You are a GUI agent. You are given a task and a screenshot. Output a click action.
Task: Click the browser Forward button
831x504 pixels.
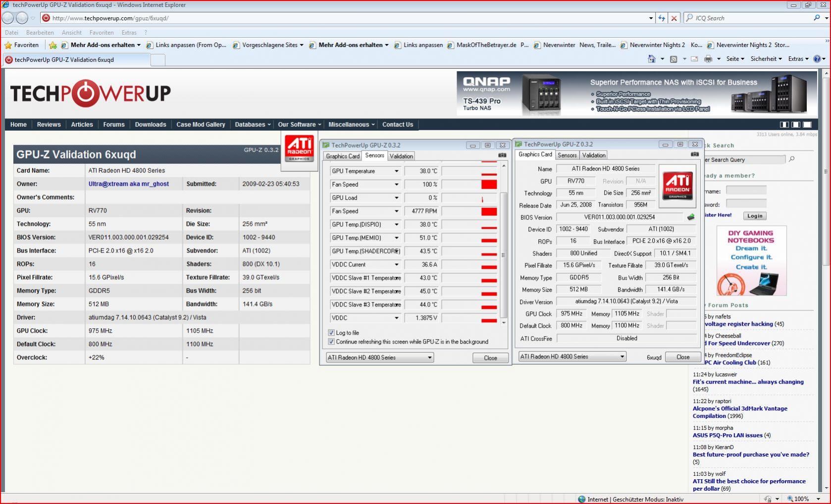coord(22,18)
